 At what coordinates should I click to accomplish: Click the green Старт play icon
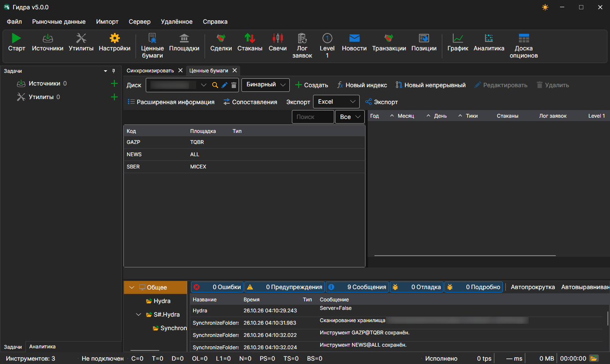click(16, 38)
